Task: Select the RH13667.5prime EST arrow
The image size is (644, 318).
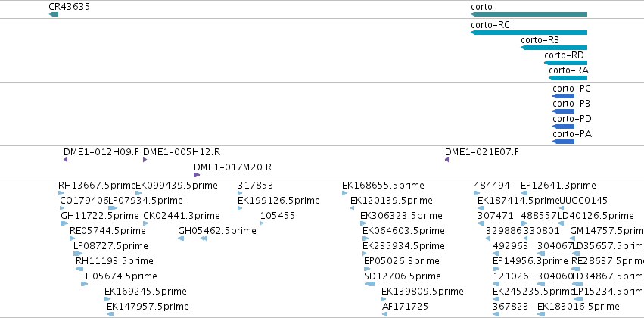Action: pos(61,193)
